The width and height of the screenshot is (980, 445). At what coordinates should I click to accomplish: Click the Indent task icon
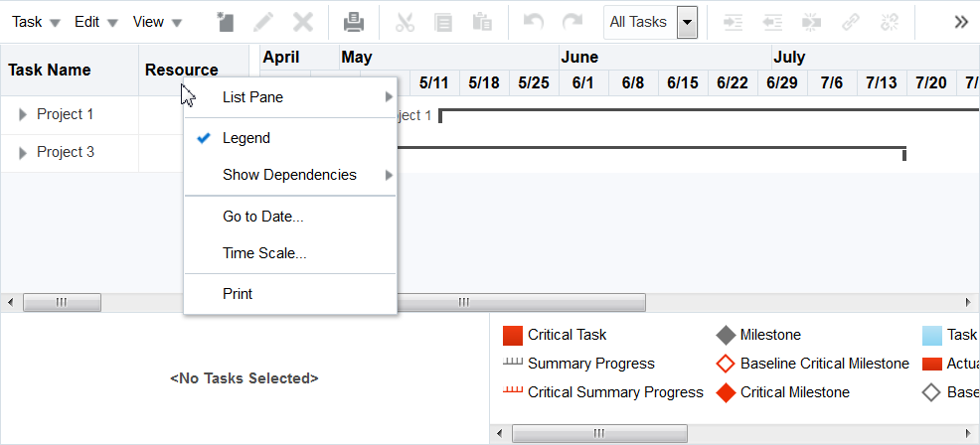[734, 22]
